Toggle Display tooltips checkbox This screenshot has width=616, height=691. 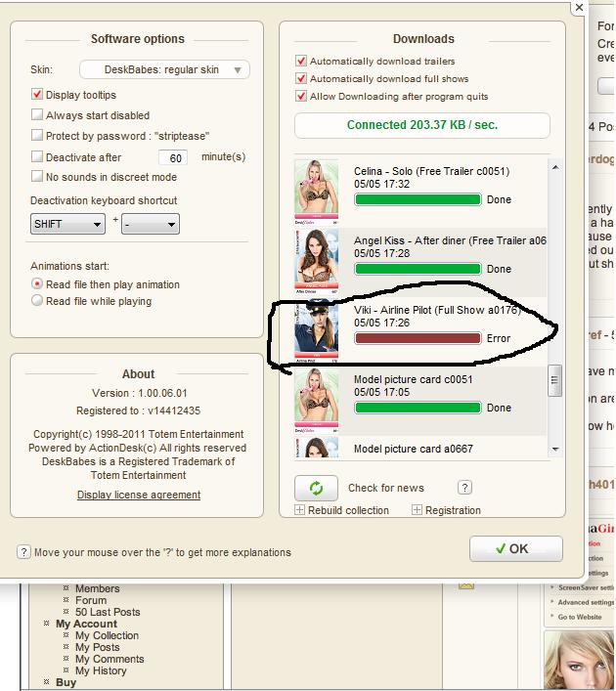[37, 95]
